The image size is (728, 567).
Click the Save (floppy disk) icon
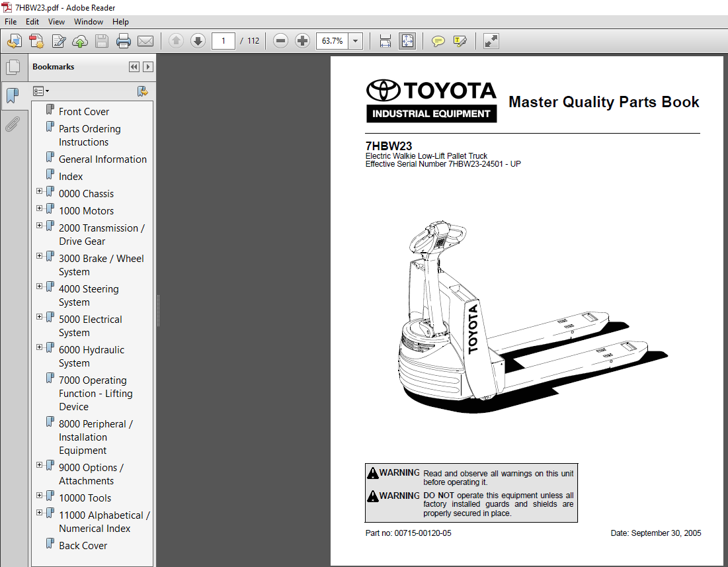(102, 41)
